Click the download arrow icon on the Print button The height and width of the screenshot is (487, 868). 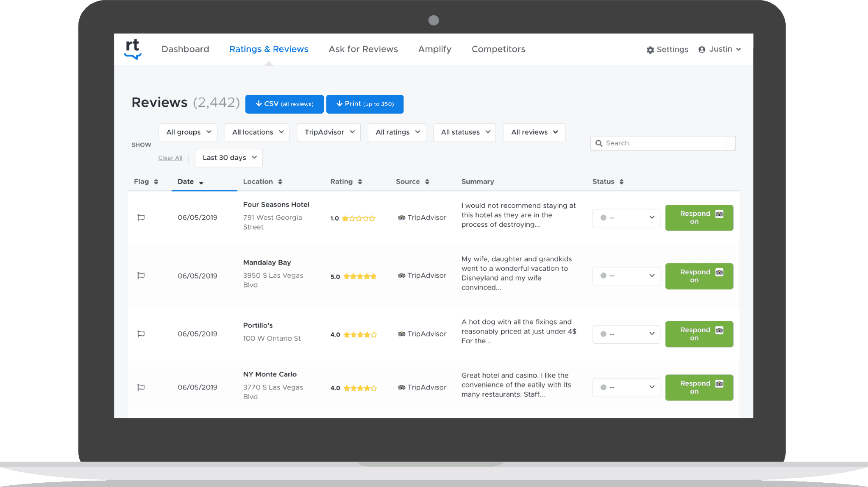[339, 104]
